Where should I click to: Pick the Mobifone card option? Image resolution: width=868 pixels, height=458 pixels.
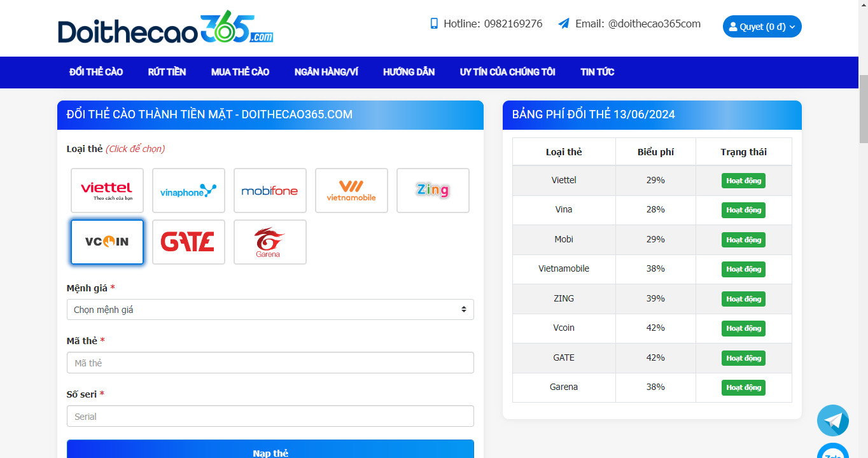270,190
